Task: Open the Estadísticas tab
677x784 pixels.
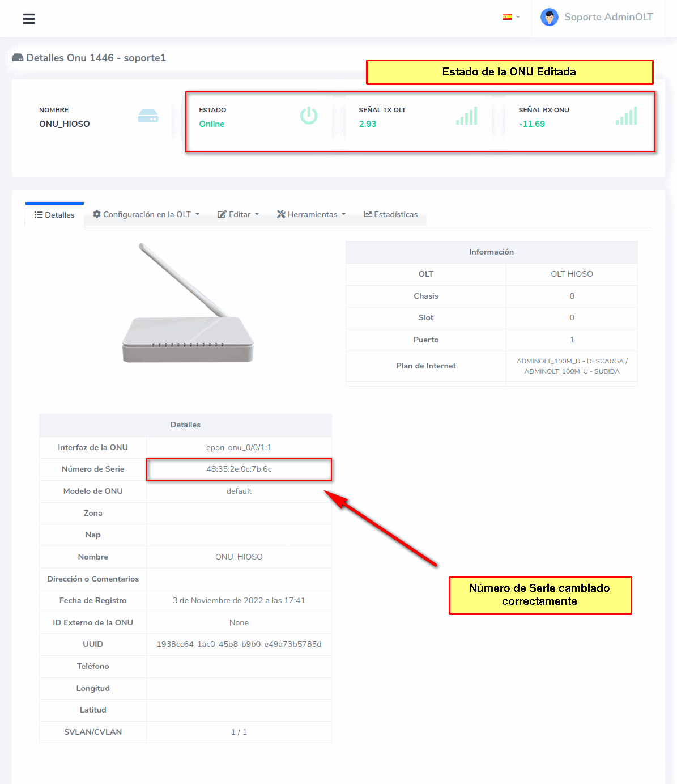Action: click(x=390, y=214)
